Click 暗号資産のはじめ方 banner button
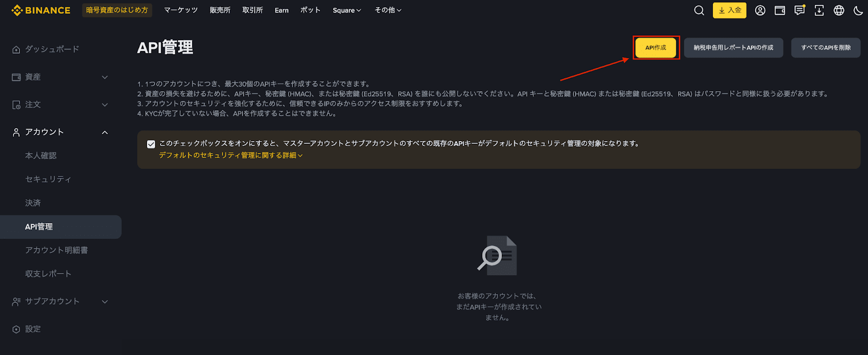This screenshot has height=355, width=868. [117, 10]
